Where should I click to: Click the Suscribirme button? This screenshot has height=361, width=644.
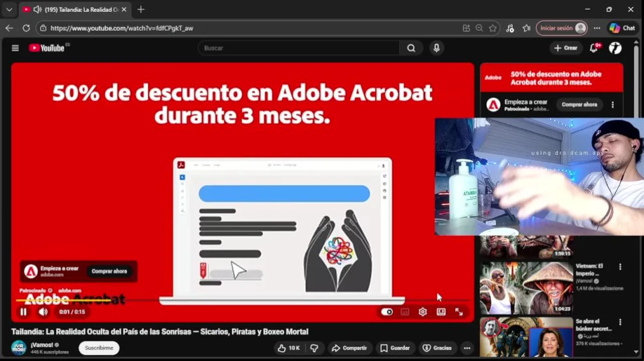point(99,348)
